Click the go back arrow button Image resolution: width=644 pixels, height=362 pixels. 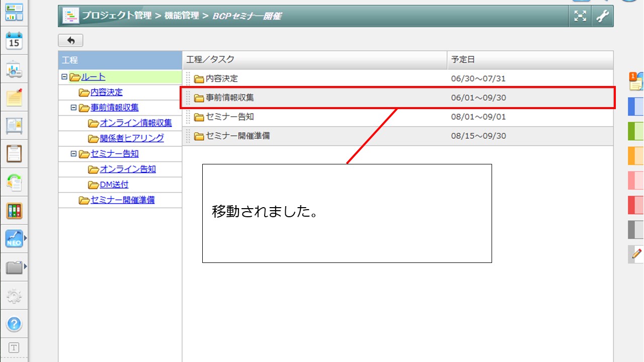tap(70, 40)
